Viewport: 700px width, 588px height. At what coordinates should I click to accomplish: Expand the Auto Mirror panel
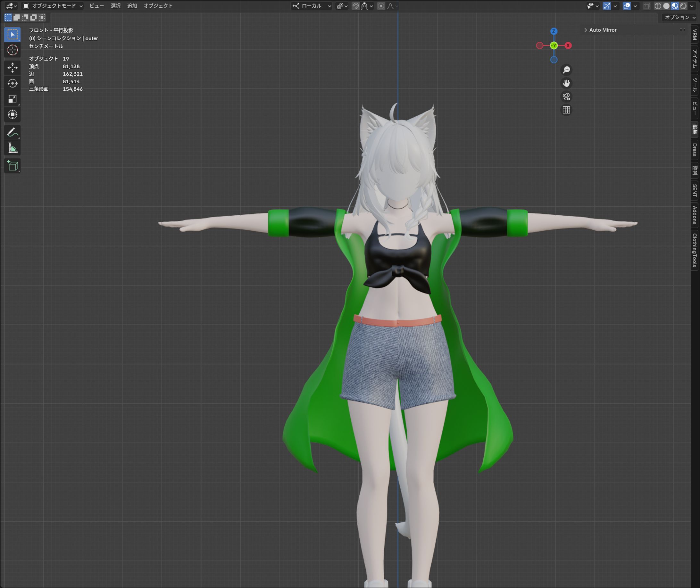[x=602, y=30]
